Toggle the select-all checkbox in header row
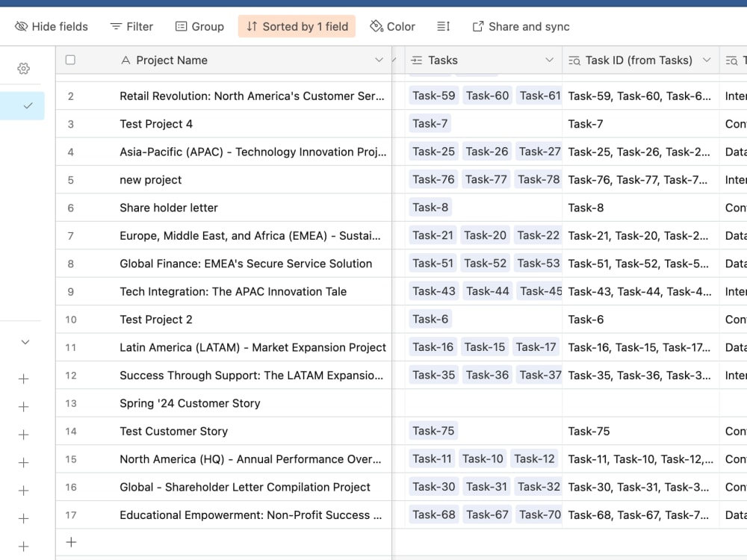 click(x=70, y=60)
